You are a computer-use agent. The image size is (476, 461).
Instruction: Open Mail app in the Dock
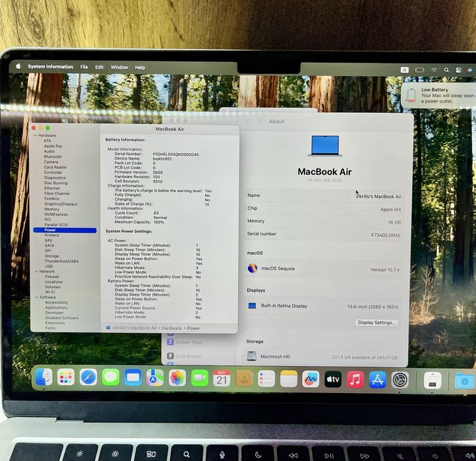coord(133,377)
